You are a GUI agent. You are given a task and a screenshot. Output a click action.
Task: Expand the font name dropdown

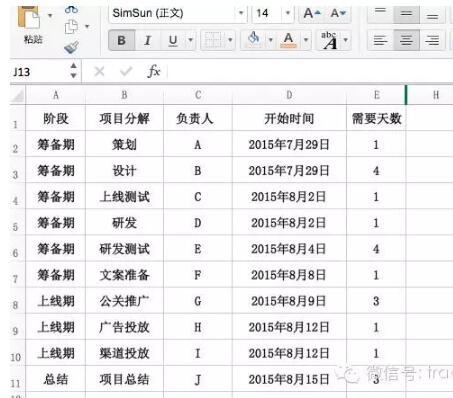pos(241,13)
